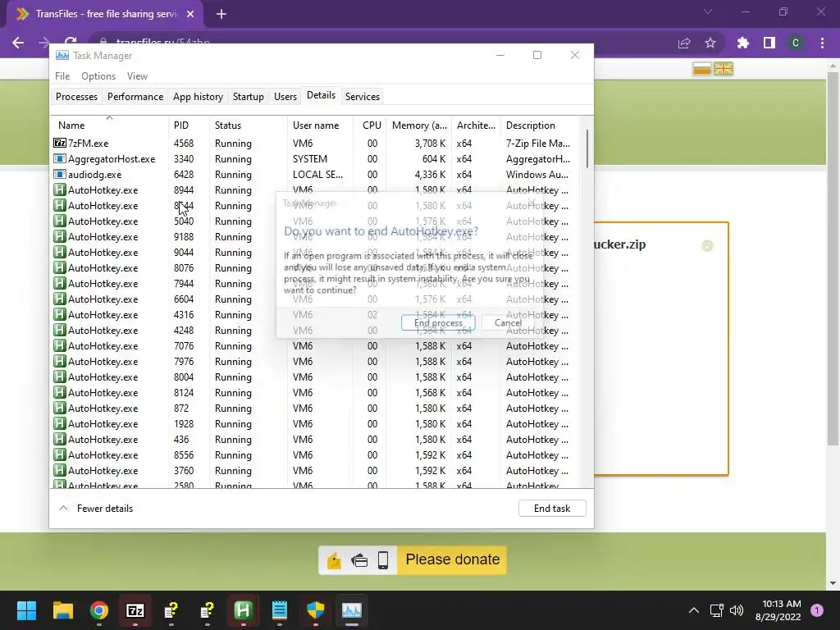Sort by the User name column header

(x=320, y=126)
